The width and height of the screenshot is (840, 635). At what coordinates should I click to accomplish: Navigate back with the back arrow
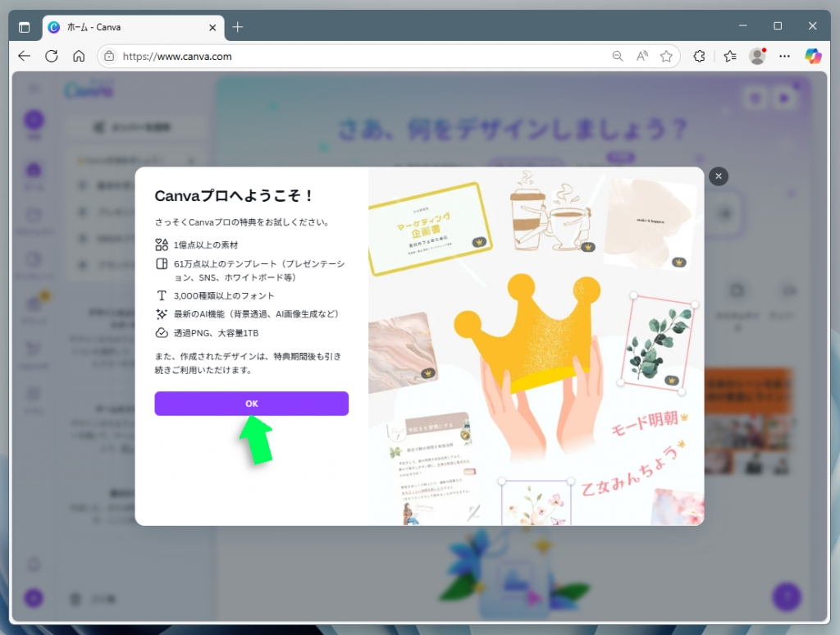(x=24, y=56)
